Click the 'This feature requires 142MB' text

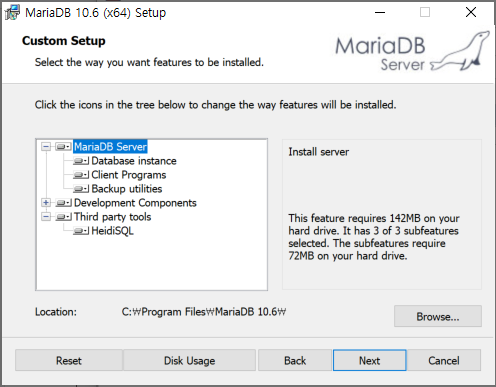[374, 237]
